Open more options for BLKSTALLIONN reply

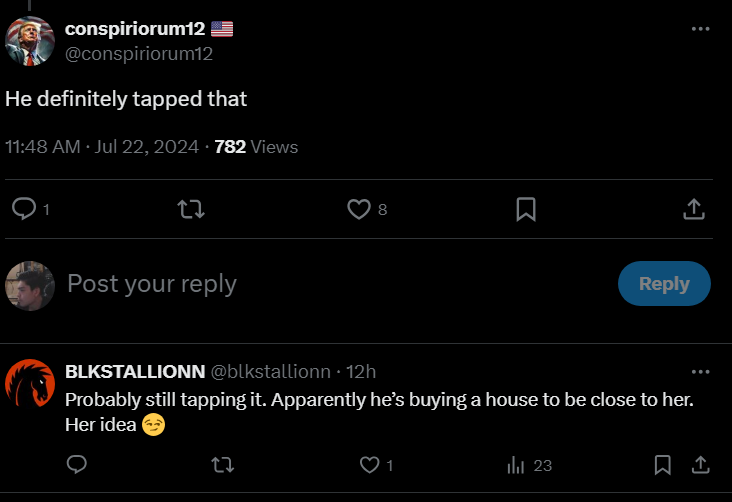click(700, 372)
